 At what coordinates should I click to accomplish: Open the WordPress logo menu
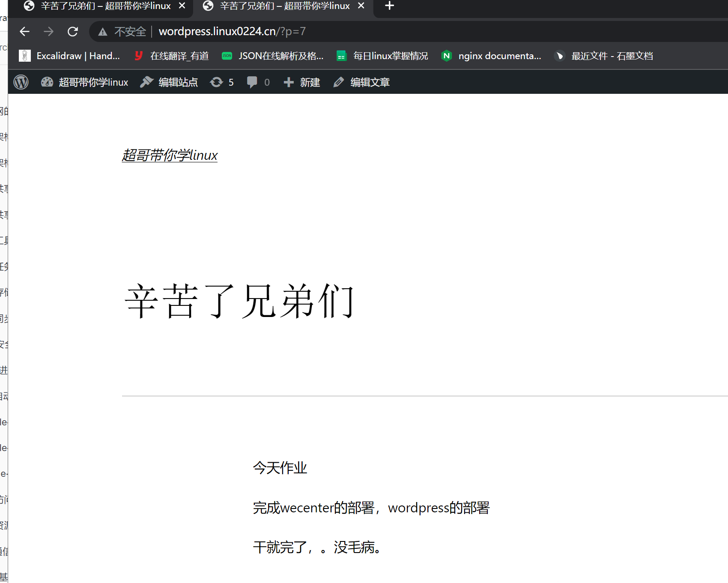pos(21,82)
